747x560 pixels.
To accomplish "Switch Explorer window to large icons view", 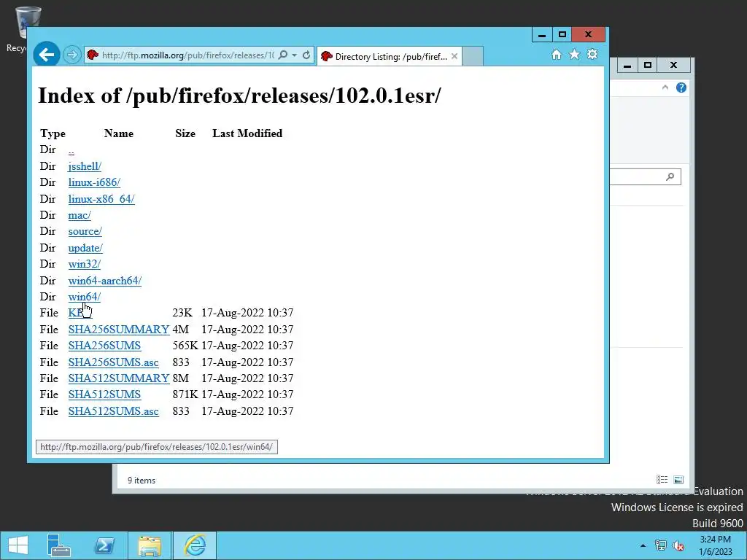I will tap(678, 480).
